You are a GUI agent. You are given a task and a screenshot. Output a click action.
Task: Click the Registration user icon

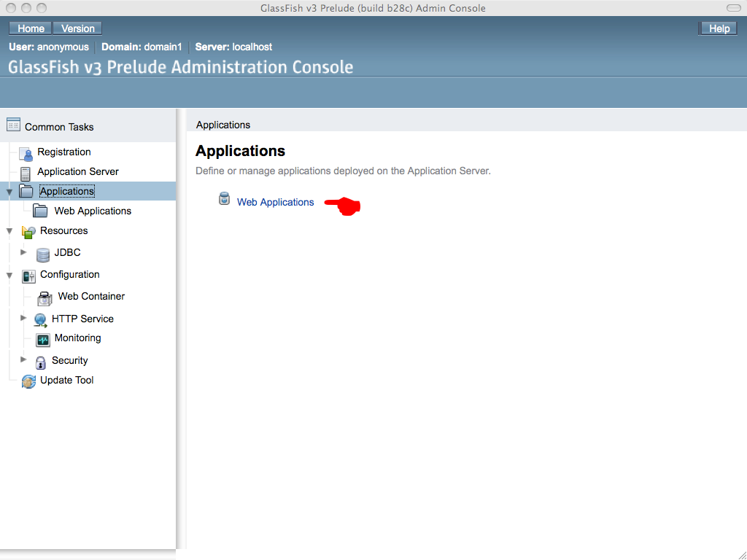point(26,154)
